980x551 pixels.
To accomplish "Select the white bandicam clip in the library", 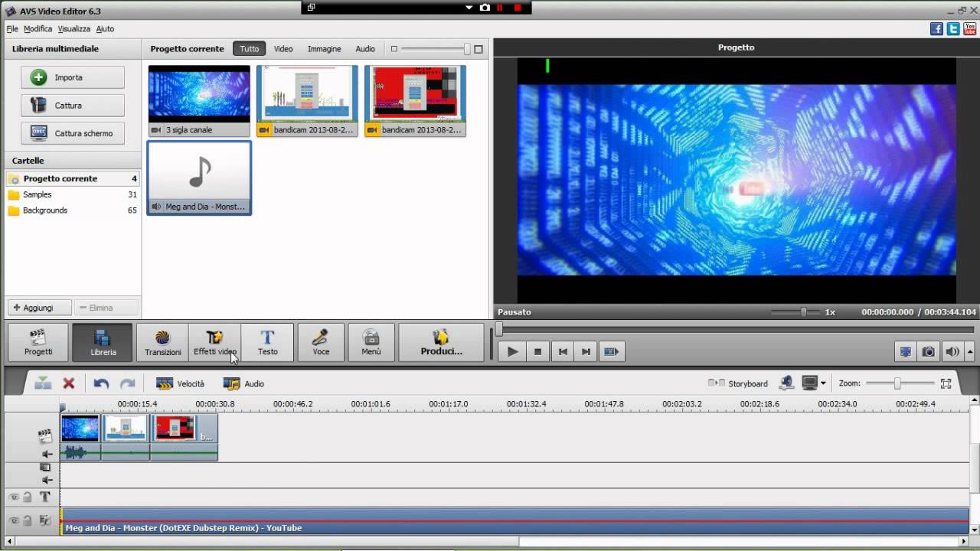I will 307,100.
